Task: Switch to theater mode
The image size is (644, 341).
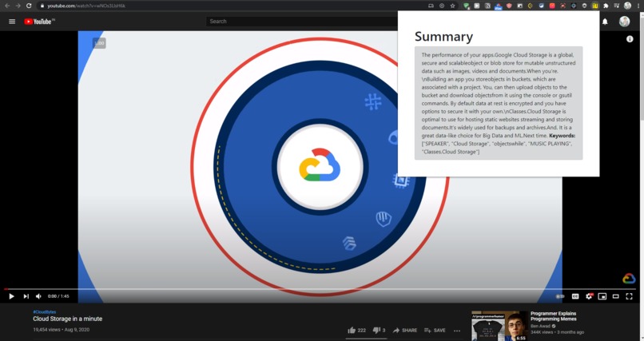Action: [616, 296]
